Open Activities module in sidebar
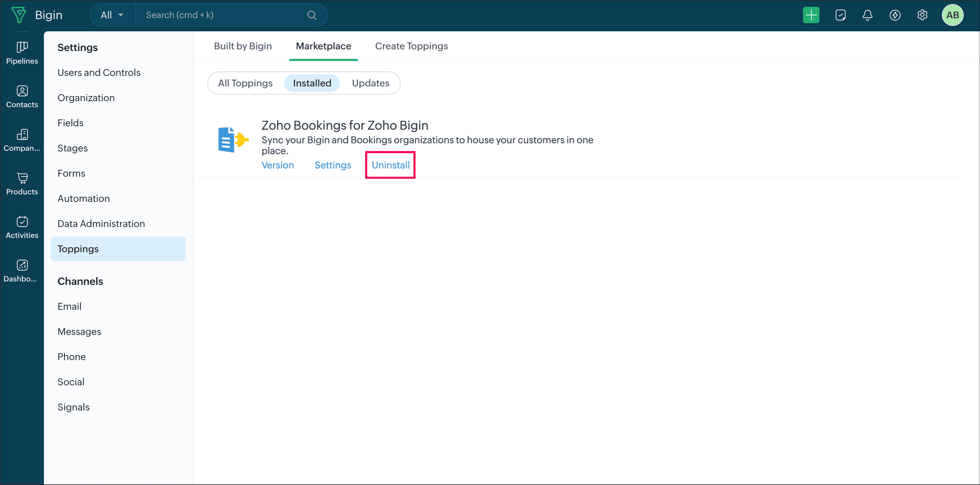Image resolution: width=980 pixels, height=485 pixels. pos(22,227)
